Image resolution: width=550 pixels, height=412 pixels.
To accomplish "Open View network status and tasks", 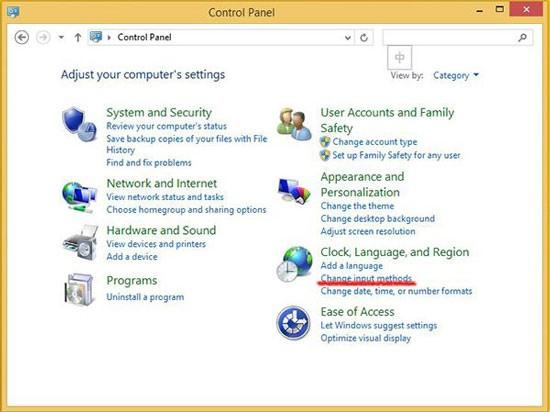I will (165, 197).
